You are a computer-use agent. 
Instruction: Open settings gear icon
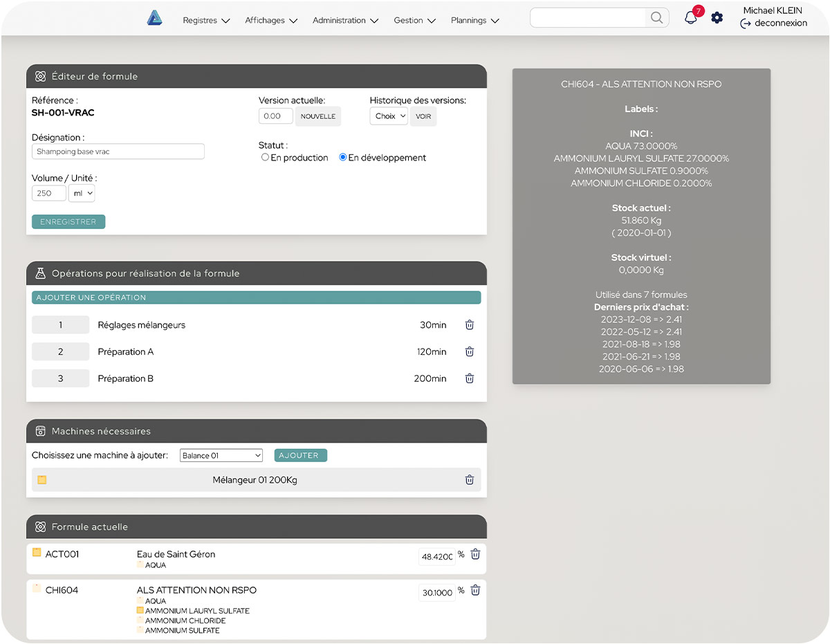[717, 18]
